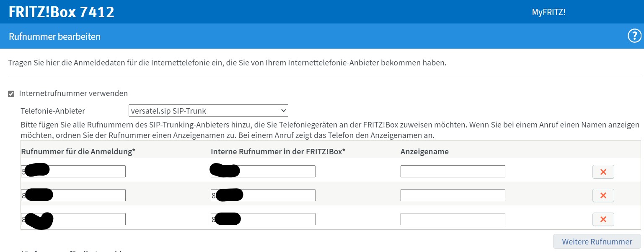
Task: Focus the second Rufnummer für die Anmeldung field
Action: (x=73, y=195)
